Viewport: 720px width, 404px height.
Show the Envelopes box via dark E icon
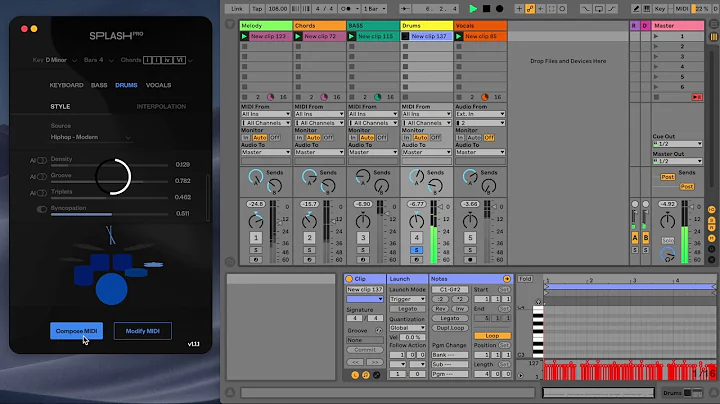[x=376, y=375]
